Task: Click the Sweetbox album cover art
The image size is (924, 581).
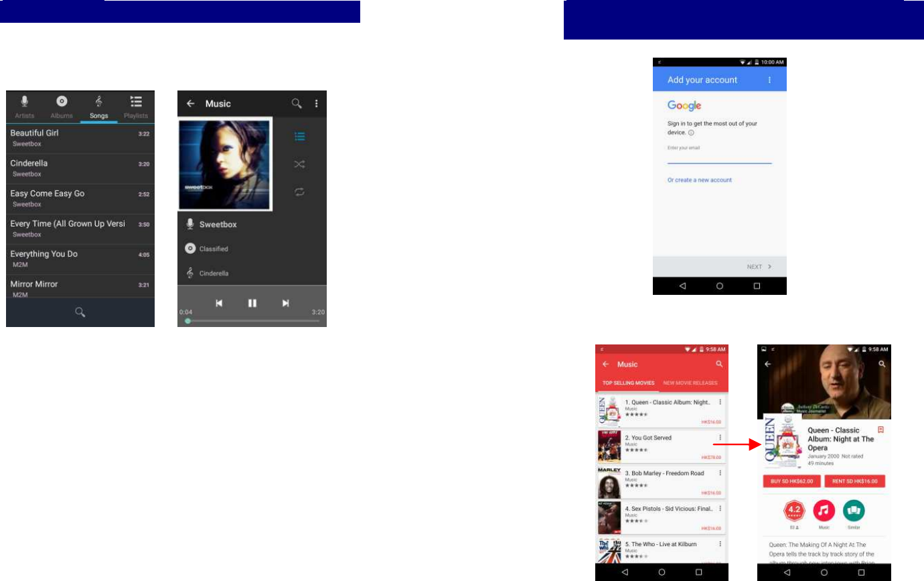Action: pos(225,164)
